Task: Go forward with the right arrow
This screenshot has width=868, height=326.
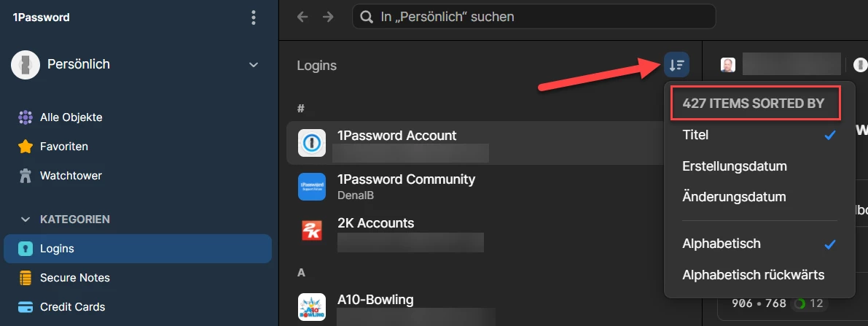Action: (x=328, y=17)
